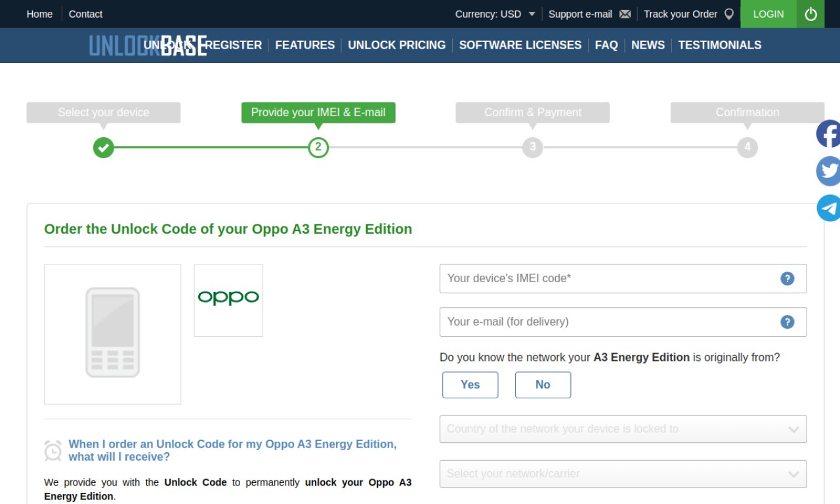Open the Facebook share icon
The width and height of the screenshot is (840, 504).
click(829, 134)
